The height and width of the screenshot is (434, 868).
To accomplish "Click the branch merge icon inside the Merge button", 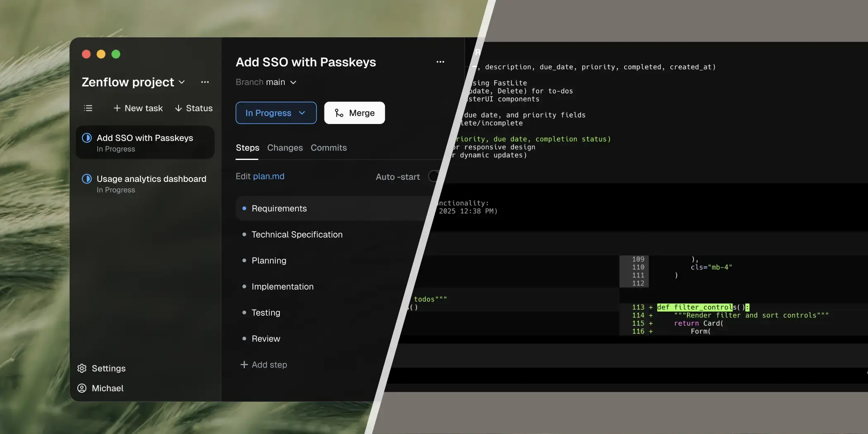I will pyautogui.click(x=339, y=112).
